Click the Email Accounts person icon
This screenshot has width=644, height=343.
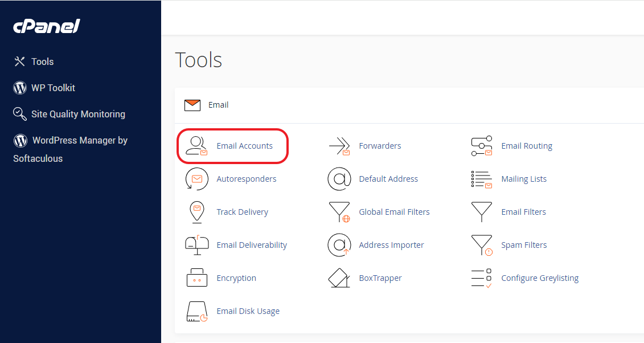196,146
